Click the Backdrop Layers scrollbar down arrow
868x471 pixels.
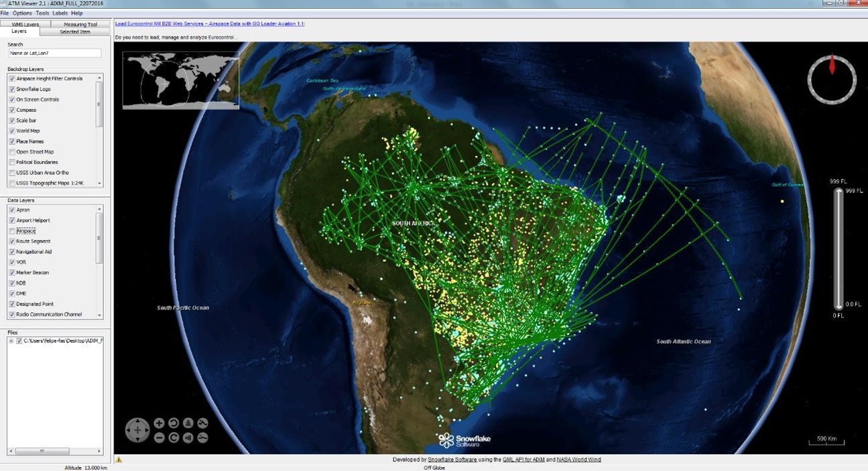[100, 183]
